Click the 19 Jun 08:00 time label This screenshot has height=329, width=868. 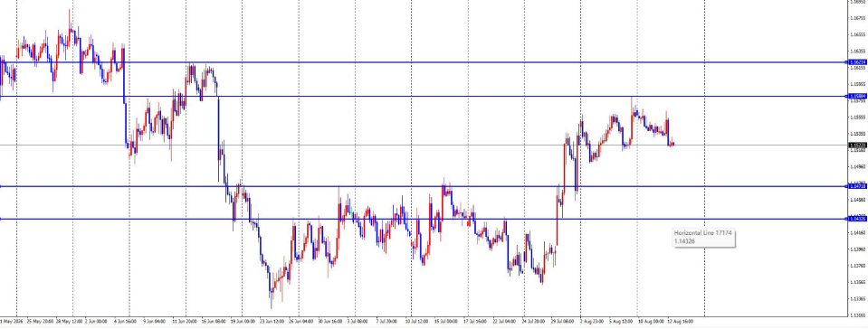243,321
